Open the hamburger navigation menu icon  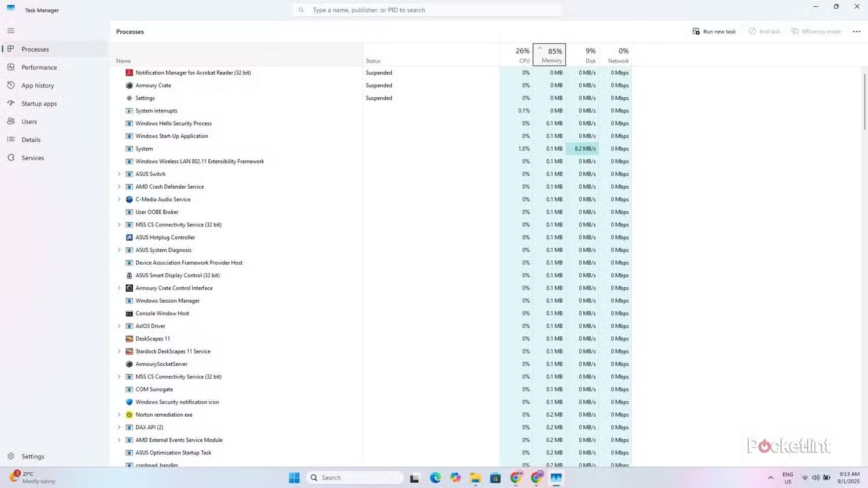11,31
